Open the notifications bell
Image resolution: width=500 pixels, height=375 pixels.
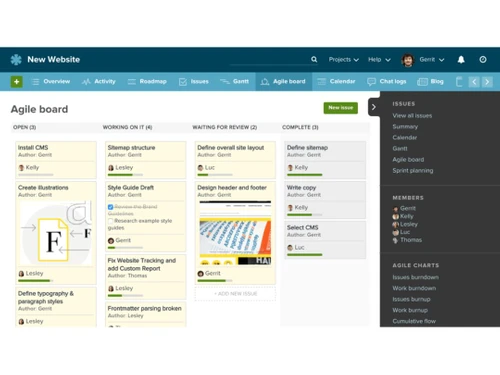461,60
